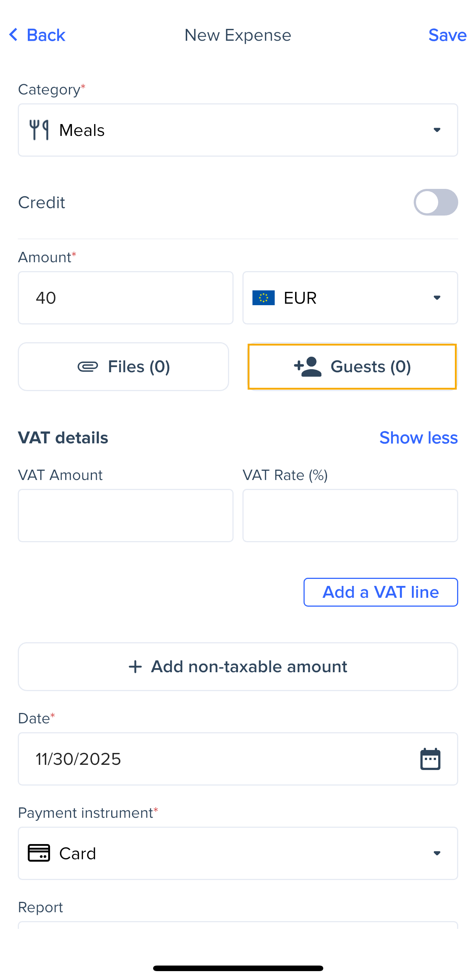Go back using the Back link
The width and height of the screenshot is (476, 980).
[46, 35]
